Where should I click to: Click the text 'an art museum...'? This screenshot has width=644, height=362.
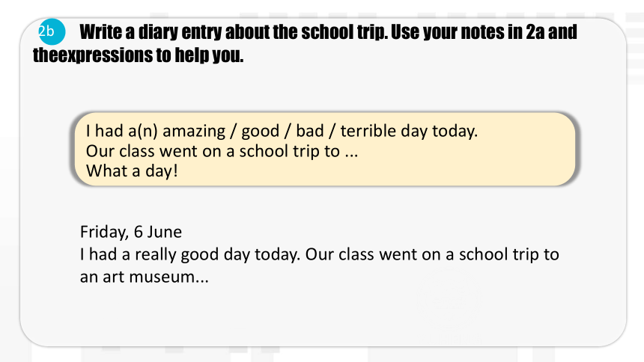click(145, 277)
